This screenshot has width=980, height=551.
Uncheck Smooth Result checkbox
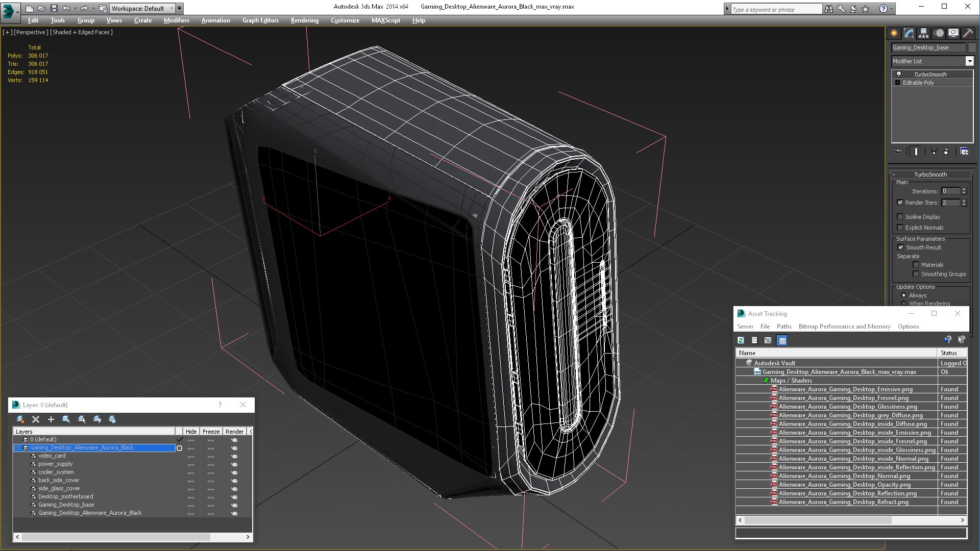(900, 247)
